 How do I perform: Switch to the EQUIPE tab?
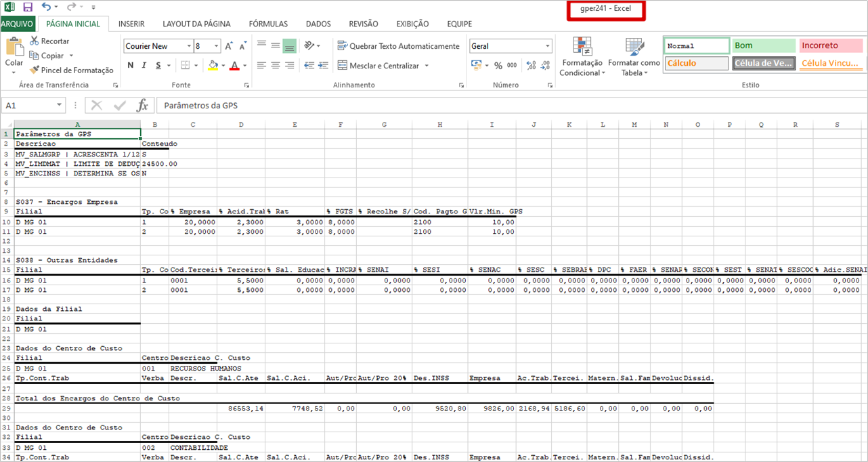coord(459,24)
